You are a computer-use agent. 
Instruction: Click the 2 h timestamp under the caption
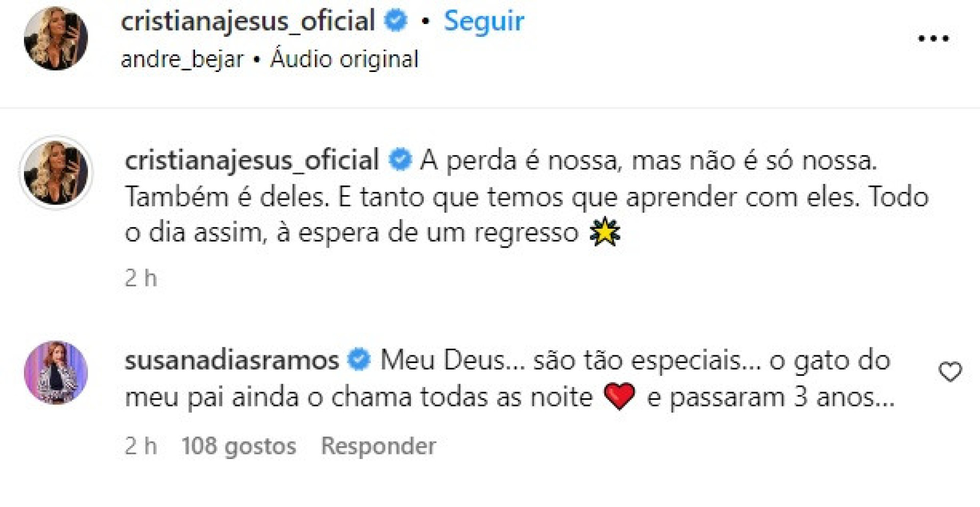[141, 278]
